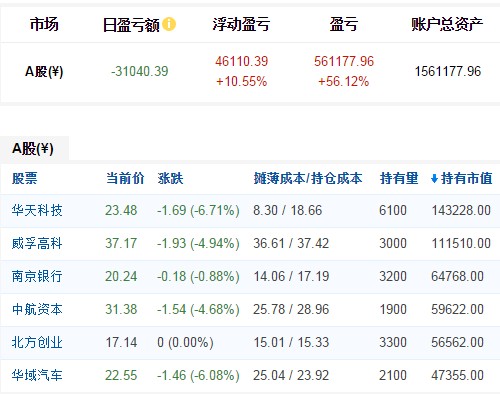Click the A股(¥) market row label
The height and width of the screenshot is (394, 500).
pos(44,71)
